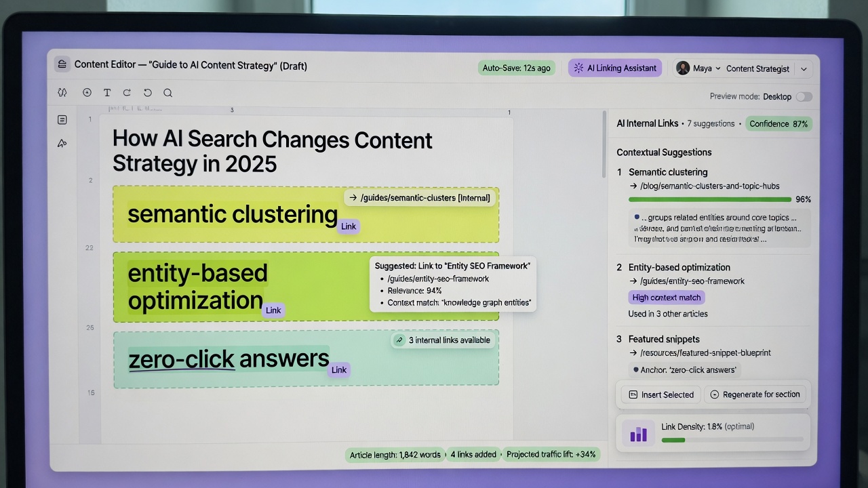Select suggestion 1 Semantic clustering
The height and width of the screenshot is (488, 868).
click(x=668, y=172)
